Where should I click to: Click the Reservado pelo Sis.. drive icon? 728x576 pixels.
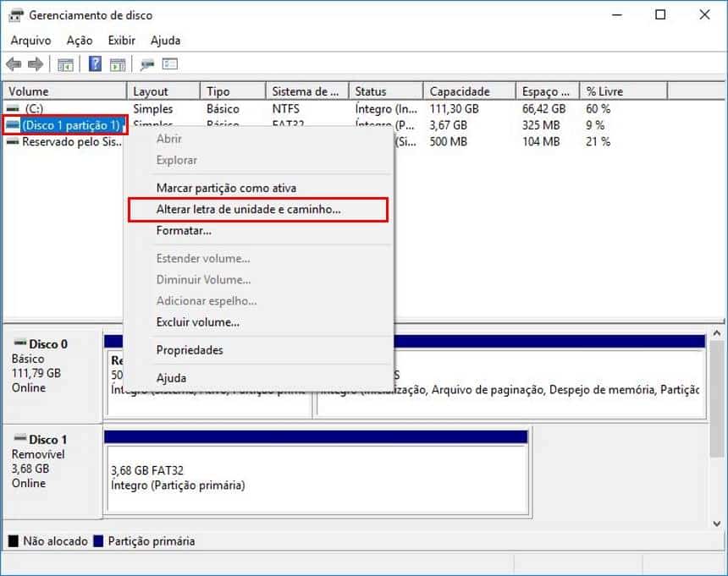tap(13, 142)
